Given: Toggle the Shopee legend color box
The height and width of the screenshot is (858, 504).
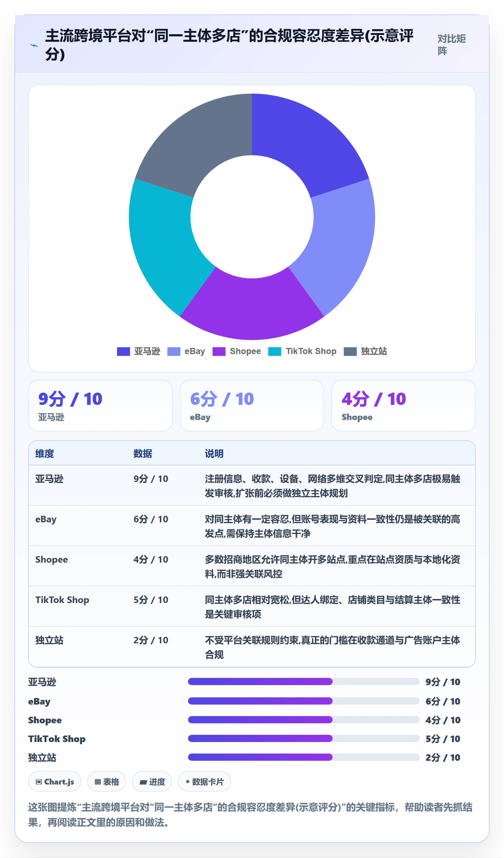Looking at the screenshot, I should point(219,351).
